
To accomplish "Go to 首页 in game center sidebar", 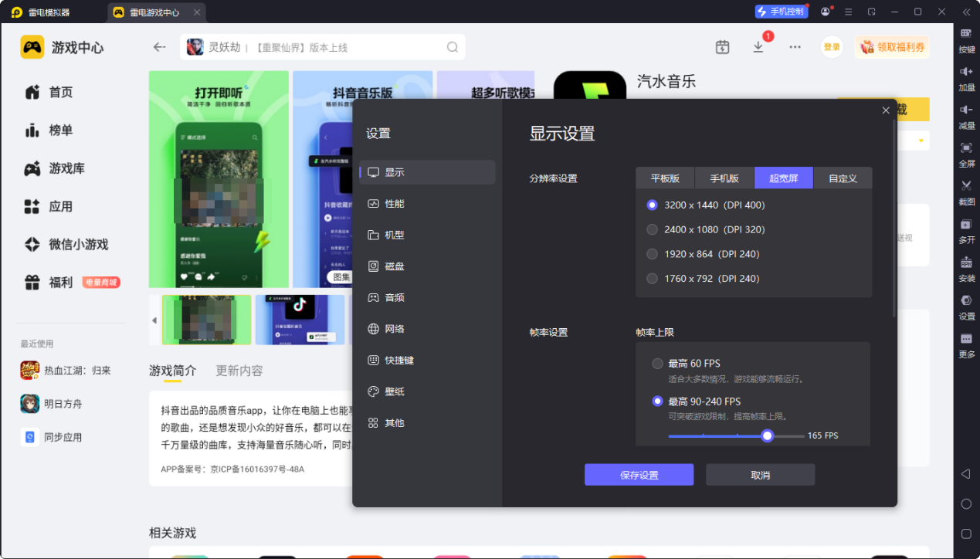I will [x=49, y=93].
